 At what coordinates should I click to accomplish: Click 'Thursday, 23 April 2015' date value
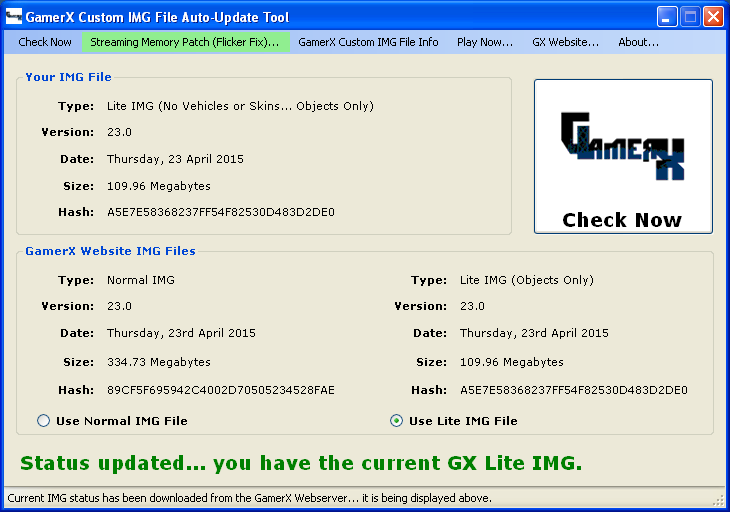tap(175, 159)
